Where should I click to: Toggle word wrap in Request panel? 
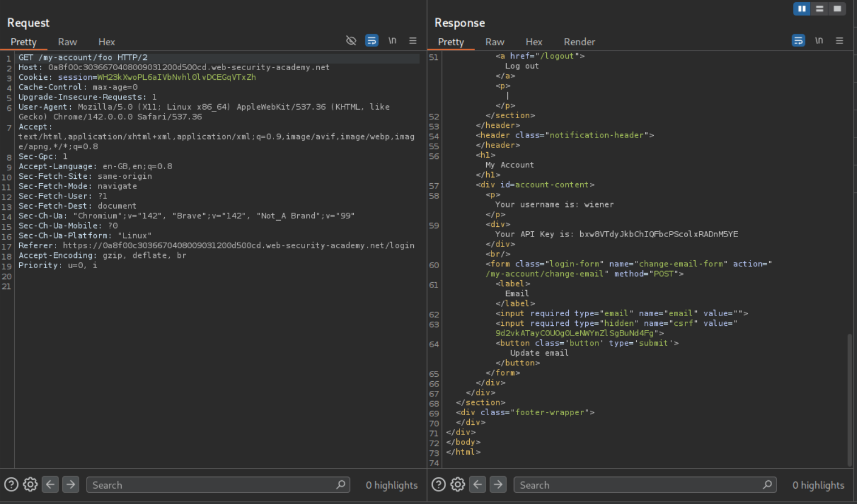tap(372, 41)
